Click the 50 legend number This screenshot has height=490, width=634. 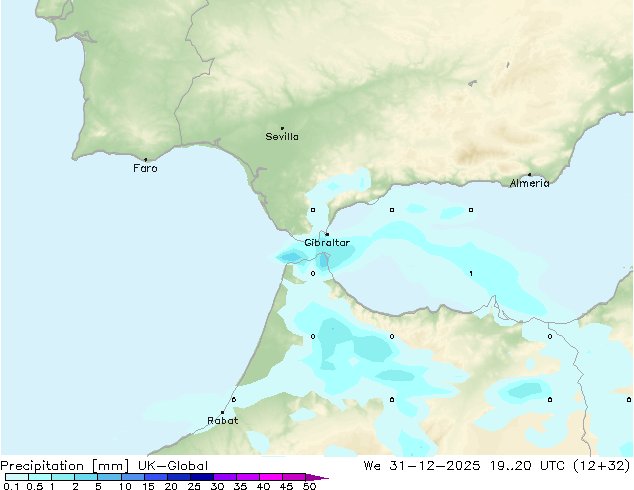[309, 486]
